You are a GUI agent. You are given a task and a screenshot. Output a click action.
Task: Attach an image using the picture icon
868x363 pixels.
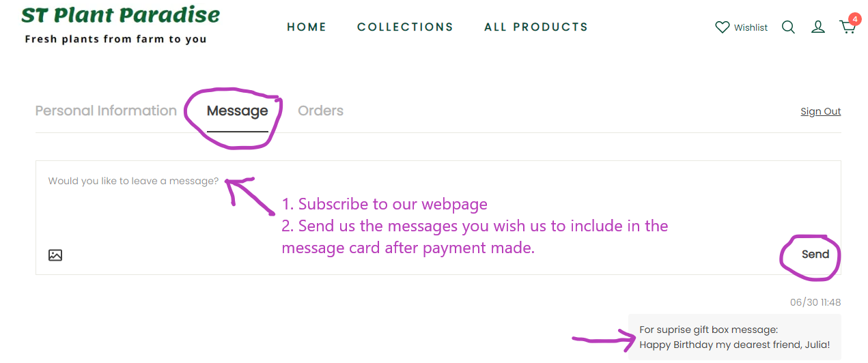click(x=55, y=255)
